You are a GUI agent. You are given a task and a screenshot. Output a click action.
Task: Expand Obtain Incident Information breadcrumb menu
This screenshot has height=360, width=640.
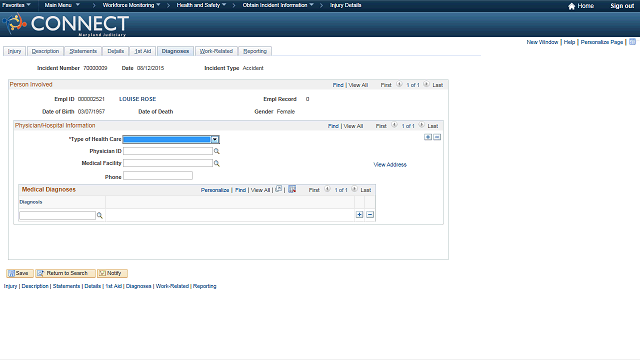[x=278, y=5]
